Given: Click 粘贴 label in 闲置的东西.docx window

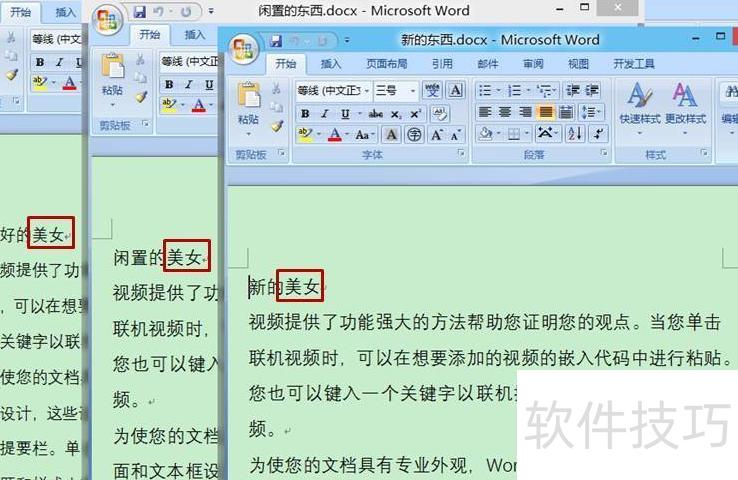Looking at the screenshot, I should pos(112,89).
